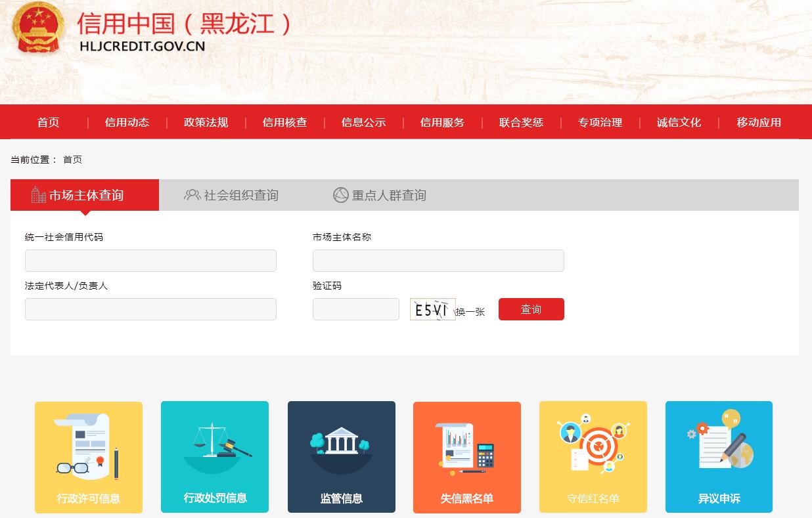Click 换一张 to refresh captcha
812x518 pixels.
point(470,312)
